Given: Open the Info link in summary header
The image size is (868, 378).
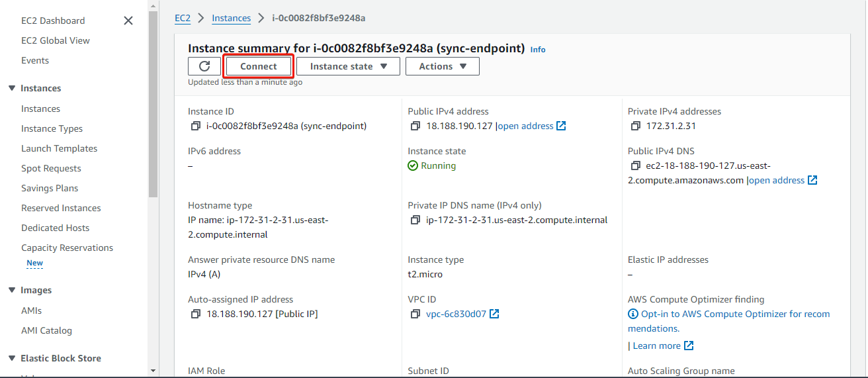Looking at the screenshot, I should tap(538, 50).
